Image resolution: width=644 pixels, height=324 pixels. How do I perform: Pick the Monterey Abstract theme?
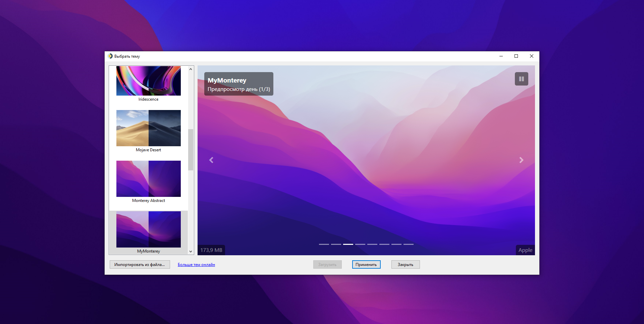pyautogui.click(x=148, y=179)
